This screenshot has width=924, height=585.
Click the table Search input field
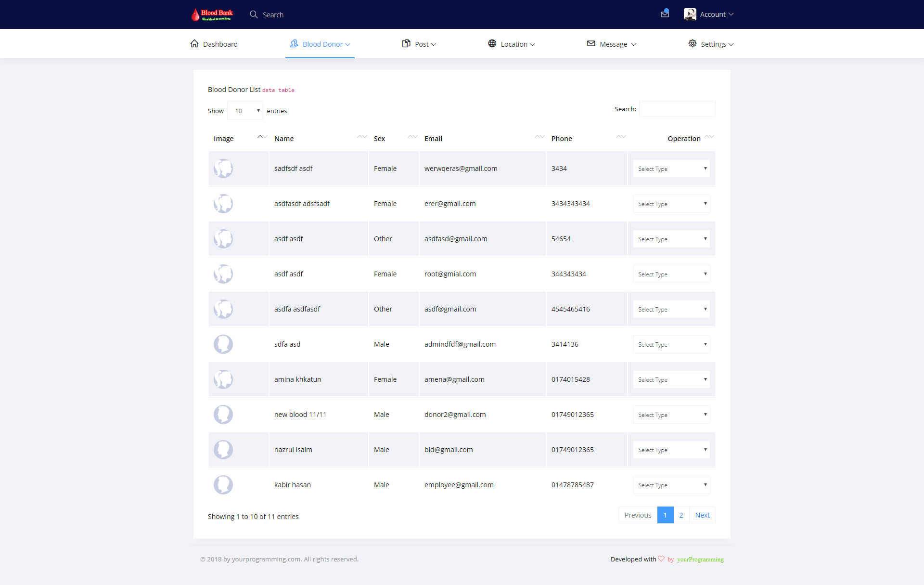[677, 109]
